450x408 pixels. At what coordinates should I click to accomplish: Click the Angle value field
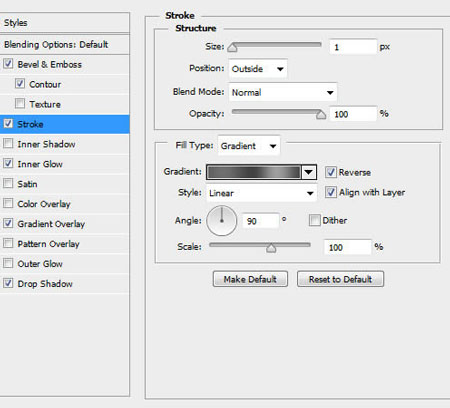coord(261,221)
